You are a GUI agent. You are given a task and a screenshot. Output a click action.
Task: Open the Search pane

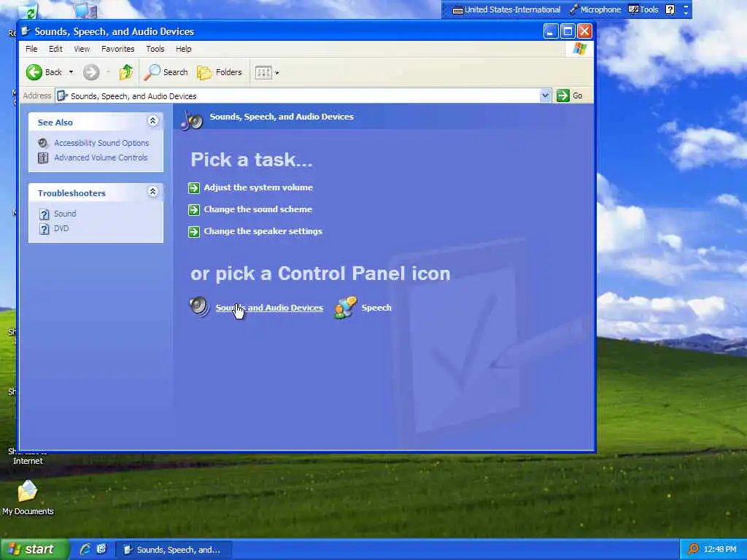pos(166,72)
